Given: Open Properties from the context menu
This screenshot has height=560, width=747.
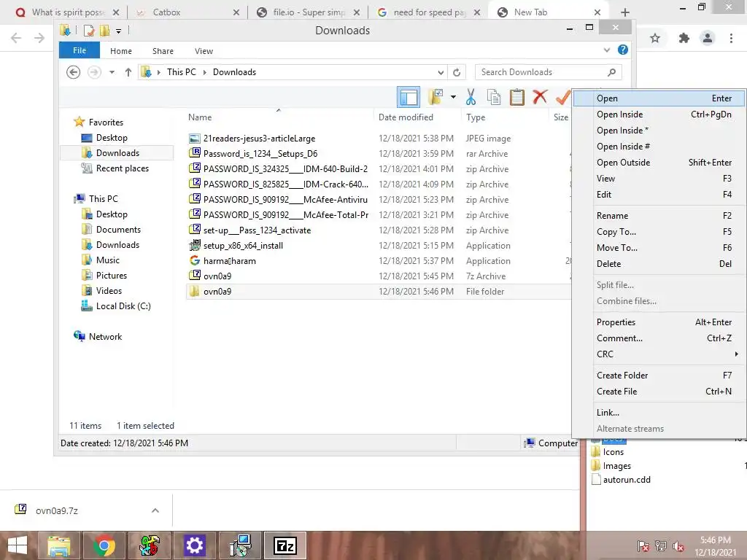Looking at the screenshot, I should click(659, 322).
